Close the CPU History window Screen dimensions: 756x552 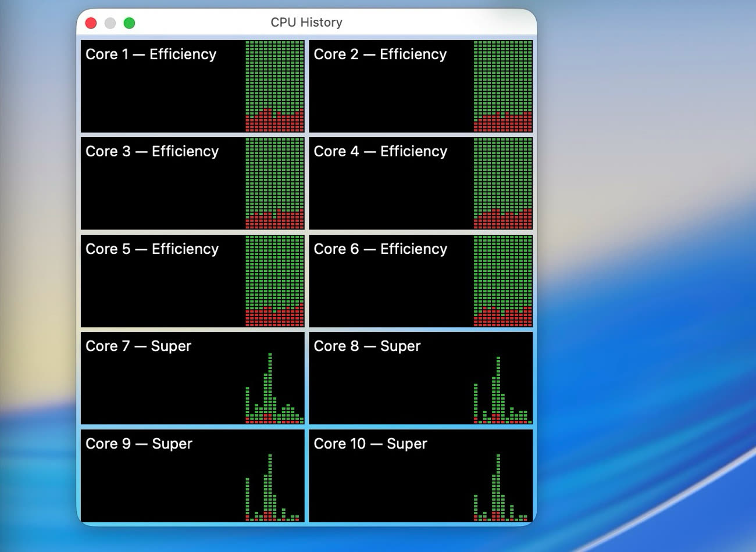(91, 23)
